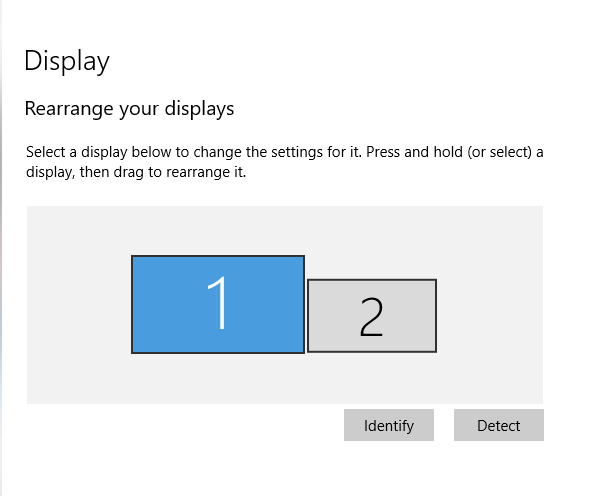The image size is (592, 496).
Task: Choose the secondary monitor labeled 2
Action: 372,316
